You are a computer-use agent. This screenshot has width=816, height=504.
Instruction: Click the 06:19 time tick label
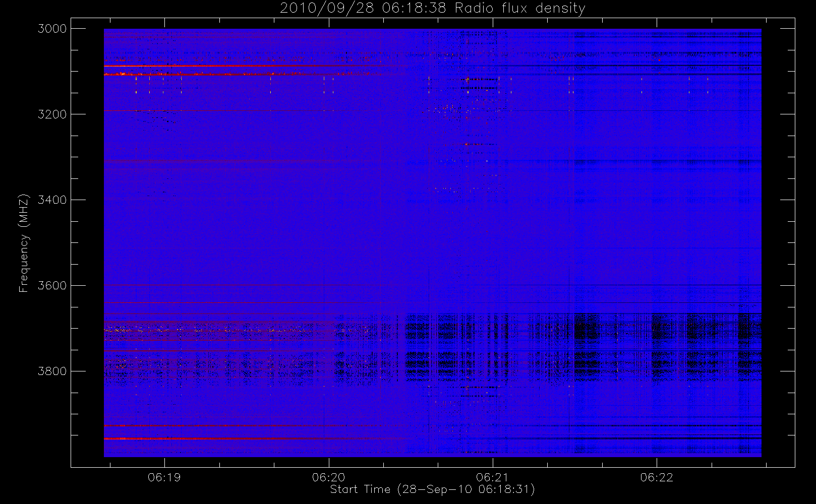(x=164, y=477)
